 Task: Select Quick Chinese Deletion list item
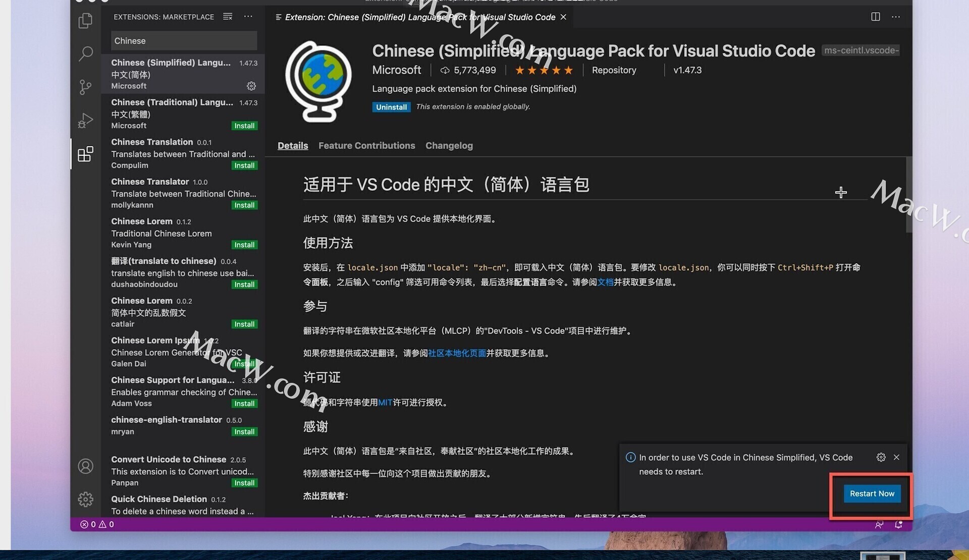[x=183, y=505]
